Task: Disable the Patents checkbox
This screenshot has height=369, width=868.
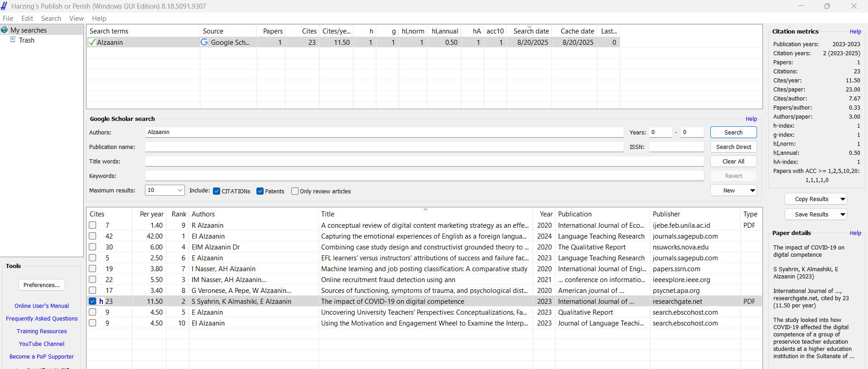Action: click(x=260, y=191)
